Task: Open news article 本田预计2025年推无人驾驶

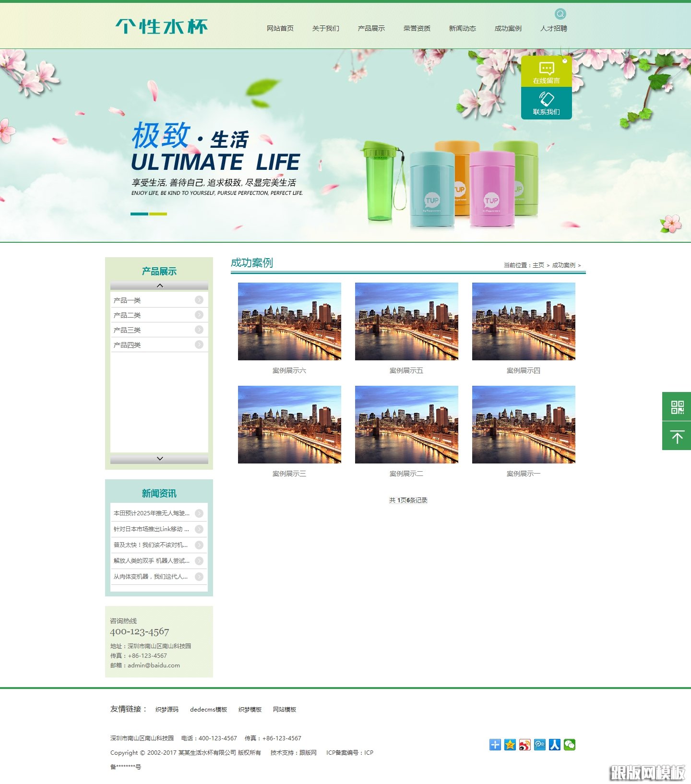Action: pyautogui.click(x=152, y=513)
